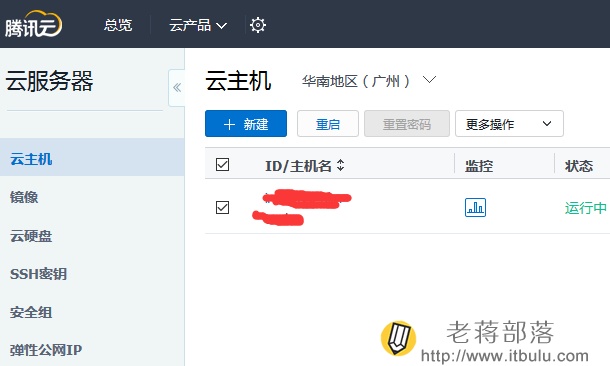Click the 重启 button

[x=328, y=124]
